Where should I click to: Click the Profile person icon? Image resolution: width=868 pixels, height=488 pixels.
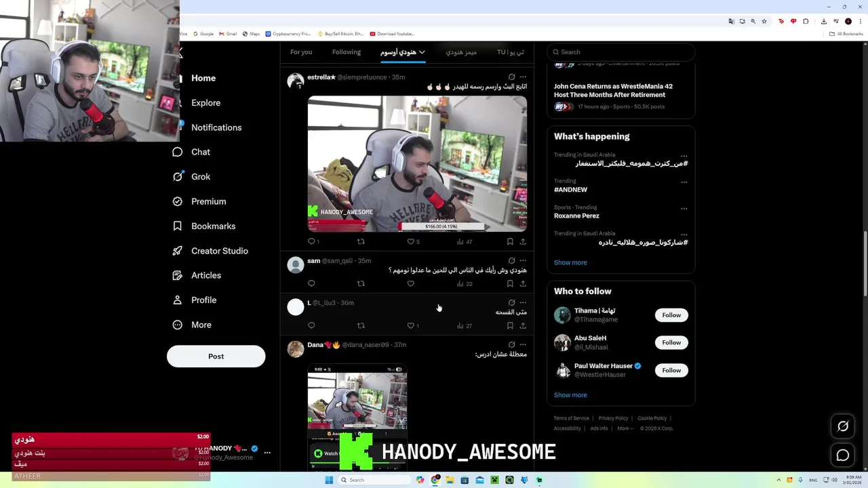pos(178,300)
